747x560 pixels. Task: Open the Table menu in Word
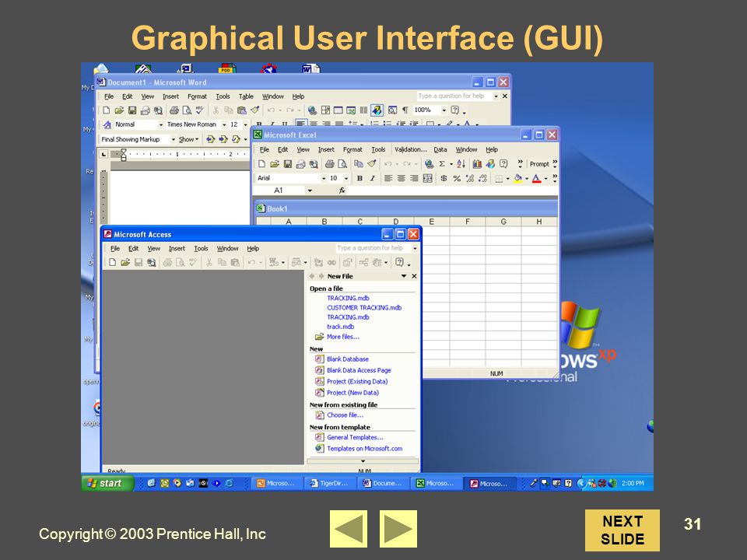tap(246, 96)
